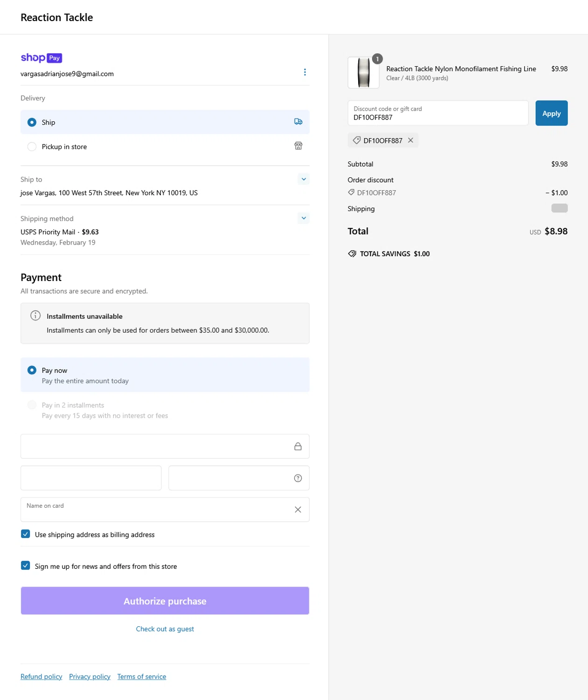Select the Ship delivery option
Screen dimensions: 588x700
point(165,122)
